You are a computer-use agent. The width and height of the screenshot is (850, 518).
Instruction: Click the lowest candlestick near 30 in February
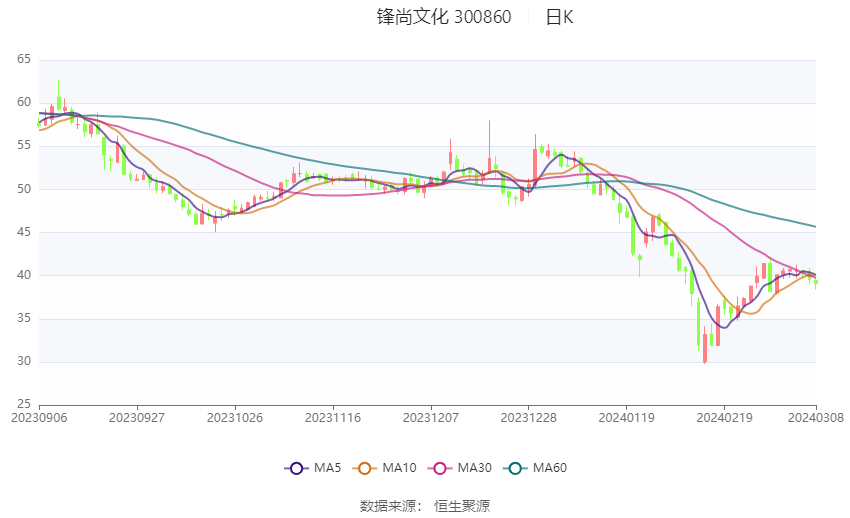tap(705, 347)
